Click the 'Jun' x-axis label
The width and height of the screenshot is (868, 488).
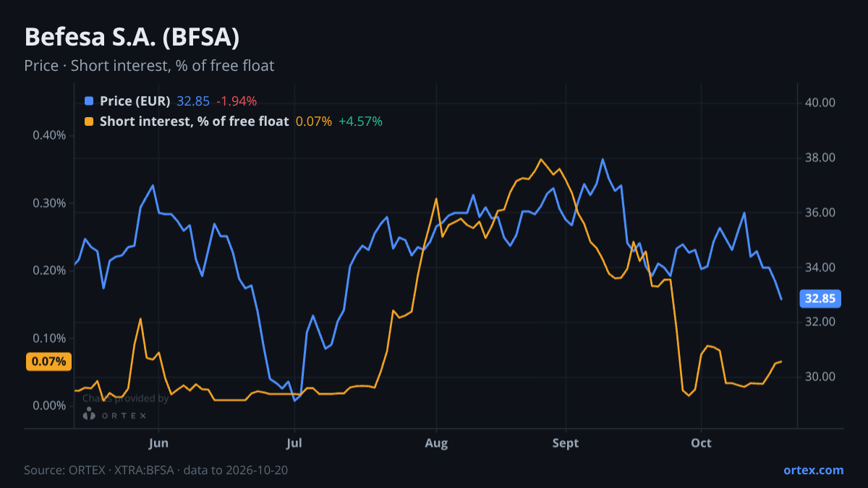pyautogui.click(x=158, y=443)
